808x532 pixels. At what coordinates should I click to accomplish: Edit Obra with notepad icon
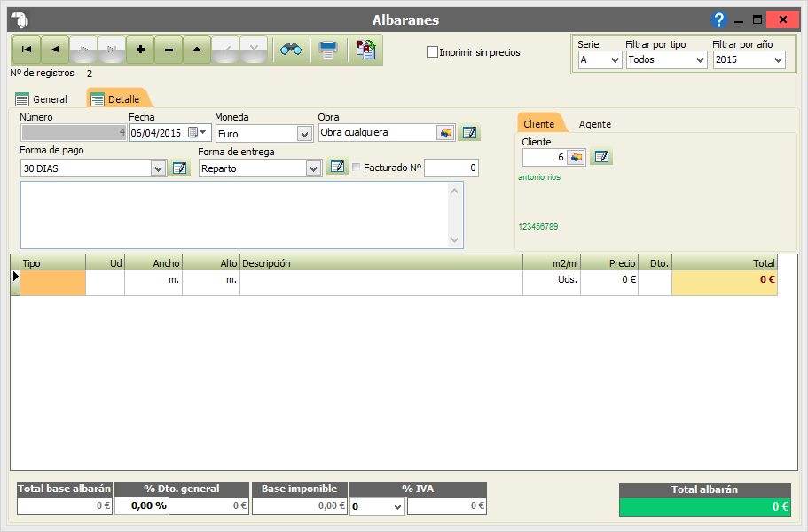[469, 133]
